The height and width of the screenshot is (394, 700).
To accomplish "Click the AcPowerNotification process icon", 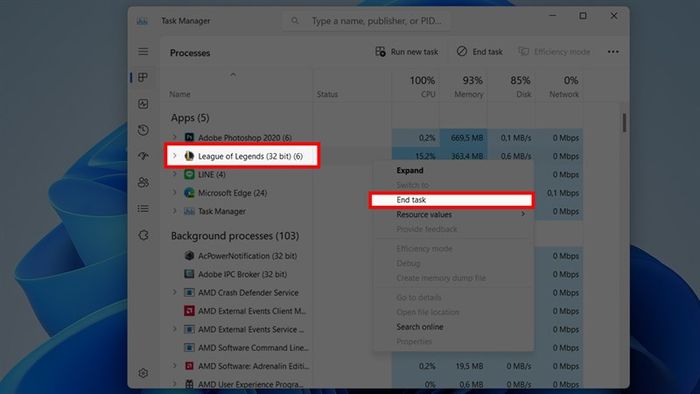I will [x=189, y=256].
